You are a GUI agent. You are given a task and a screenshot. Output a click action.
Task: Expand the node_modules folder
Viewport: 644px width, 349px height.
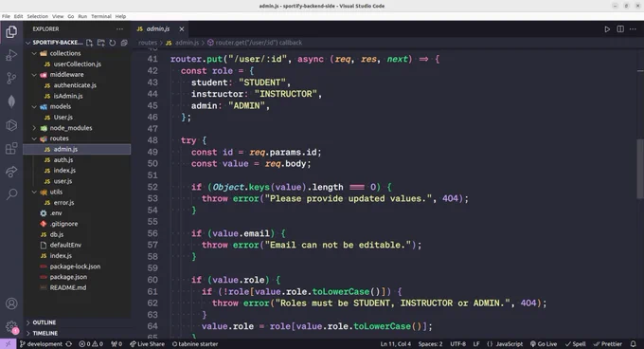[34, 128]
